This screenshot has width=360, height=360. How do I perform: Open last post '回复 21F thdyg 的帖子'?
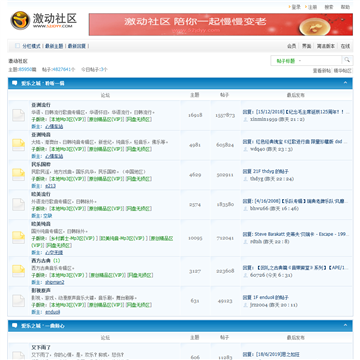point(266,171)
